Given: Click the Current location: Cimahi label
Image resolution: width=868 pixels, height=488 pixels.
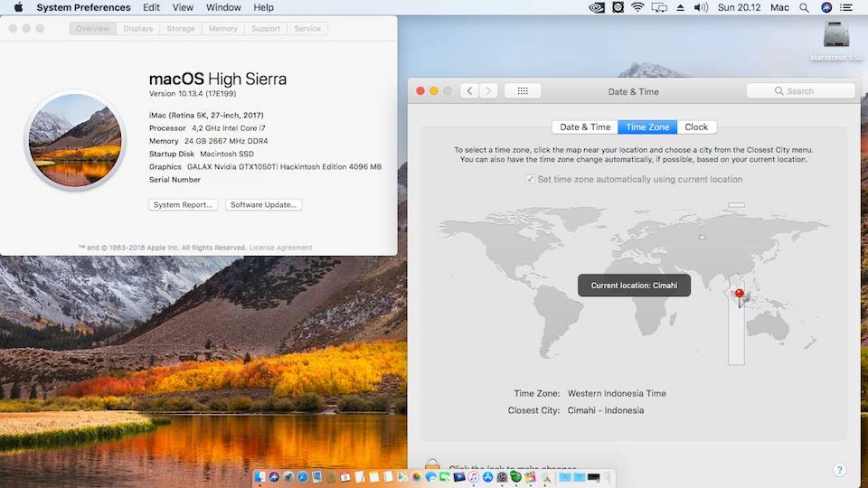Looking at the screenshot, I should pos(635,286).
